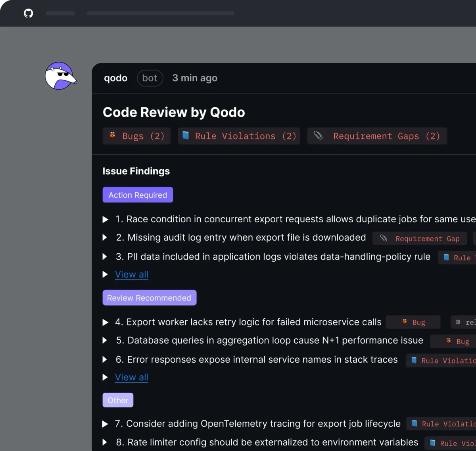476x451 pixels.
Task: Click the book icon on finding 7's Rule Violation tag
Action: pos(414,424)
